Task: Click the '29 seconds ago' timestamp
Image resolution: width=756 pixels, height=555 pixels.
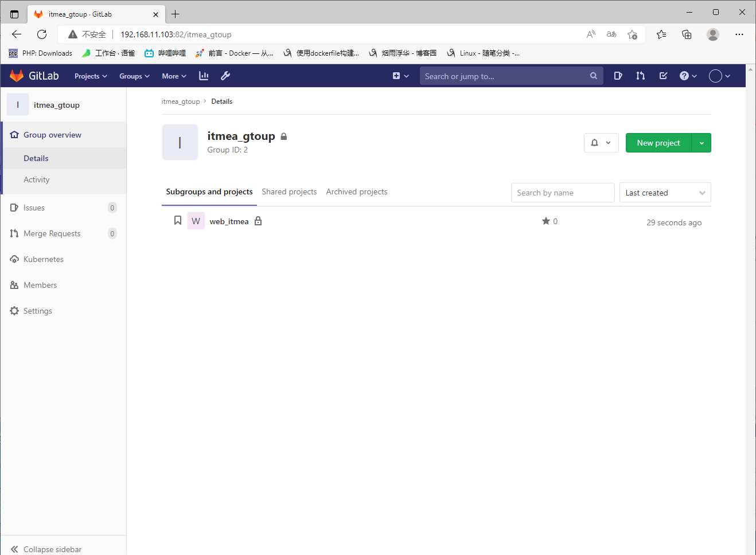Action: point(674,222)
